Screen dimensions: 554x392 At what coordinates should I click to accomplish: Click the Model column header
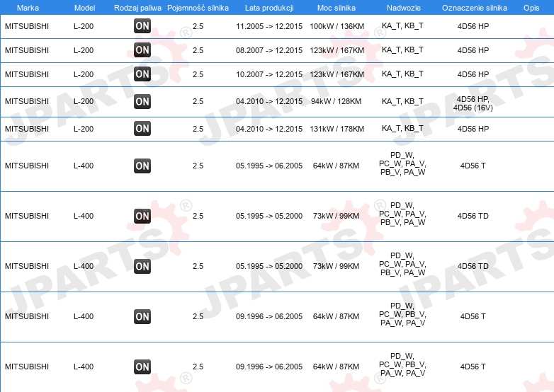[84, 8]
